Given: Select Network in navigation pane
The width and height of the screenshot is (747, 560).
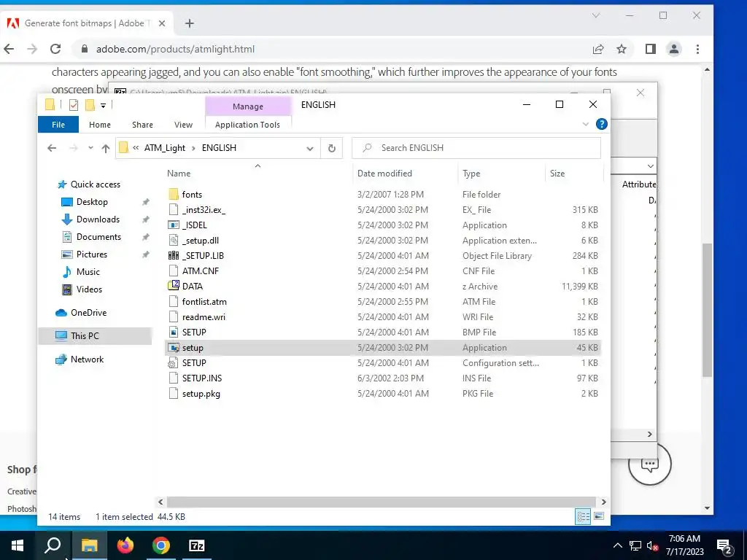Looking at the screenshot, I should (87, 359).
